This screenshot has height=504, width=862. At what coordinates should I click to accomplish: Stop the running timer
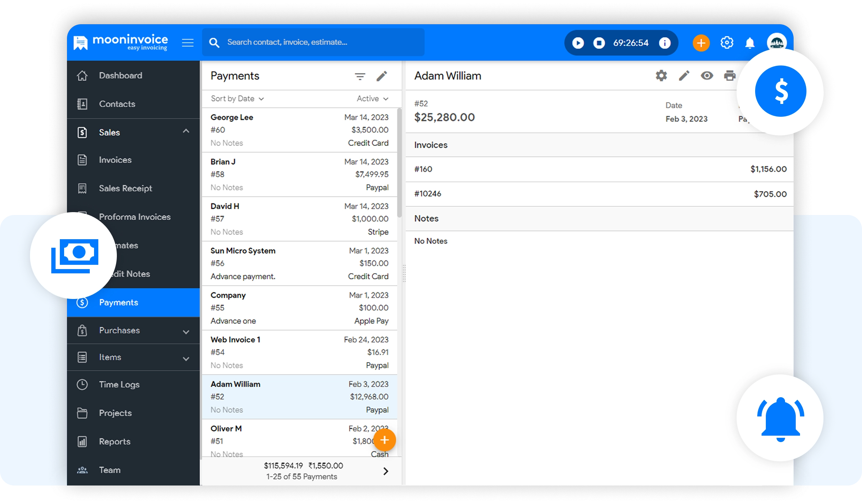(x=599, y=43)
